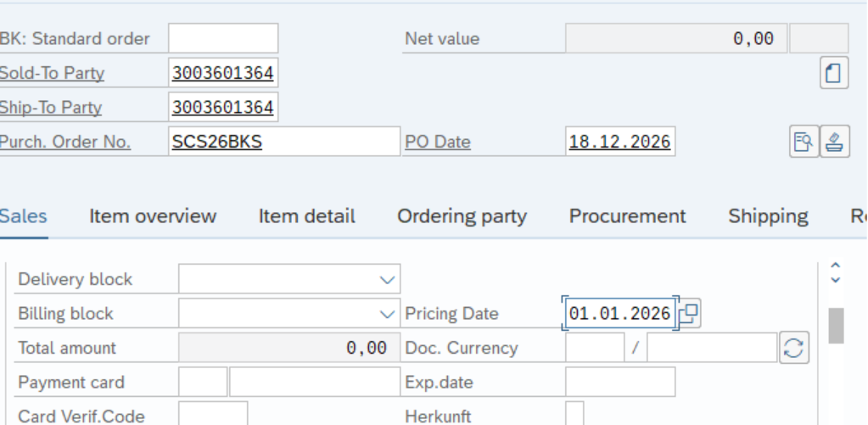The width and height of the screenshot is (868, 425).
Task: Follow the PO Date label link
Action: [438, 143]
